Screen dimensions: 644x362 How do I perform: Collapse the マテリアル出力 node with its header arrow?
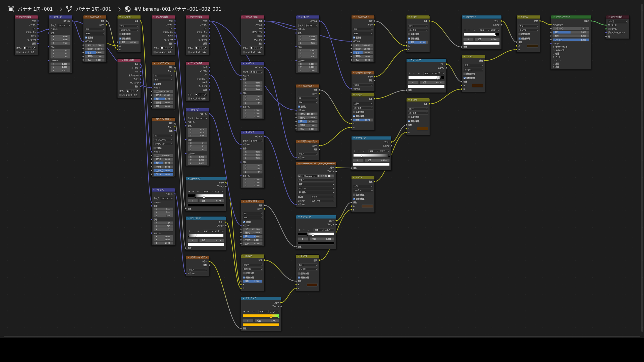(x=609, y=17)
